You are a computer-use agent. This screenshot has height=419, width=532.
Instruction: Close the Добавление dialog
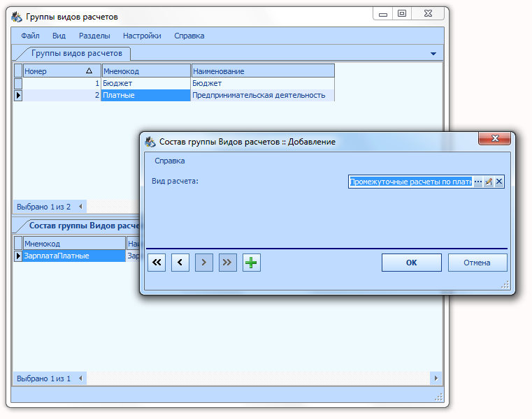(x=495, y=138)
